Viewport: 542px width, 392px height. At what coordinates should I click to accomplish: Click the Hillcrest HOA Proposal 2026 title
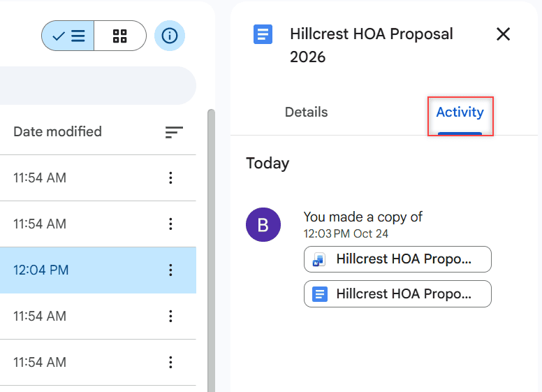(x=372, y=45)
